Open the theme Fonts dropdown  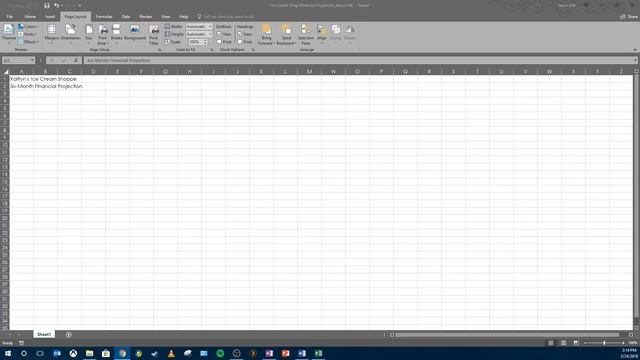(x=27, y=34)
